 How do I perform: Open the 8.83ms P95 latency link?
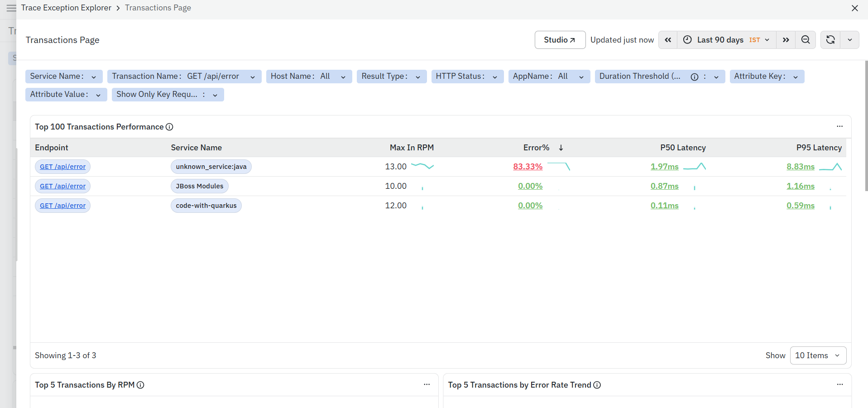pyautogui.click(x=801, y=167)
